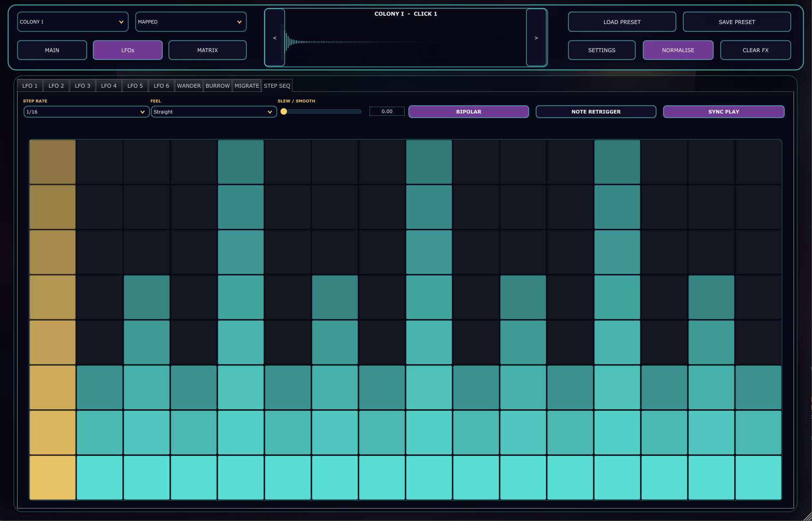Click SAVE PRESET
The width and height of the screenshot is (812, 521).
coord(737,22)
